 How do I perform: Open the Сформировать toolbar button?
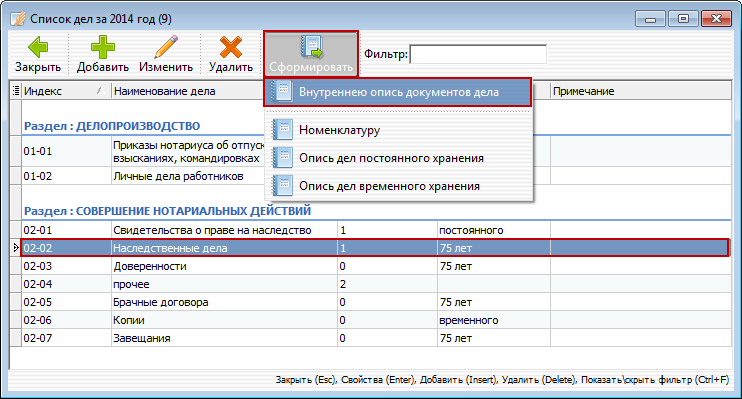[311, 54]
